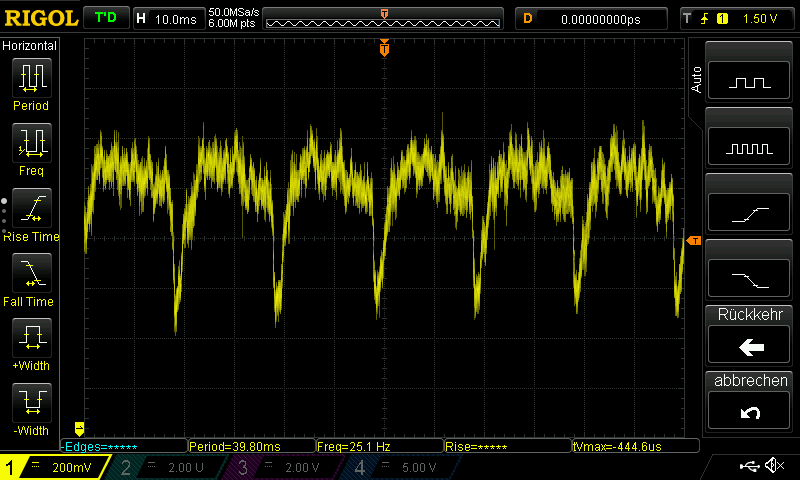Select the -Width measurement icon

coord(31,403)
